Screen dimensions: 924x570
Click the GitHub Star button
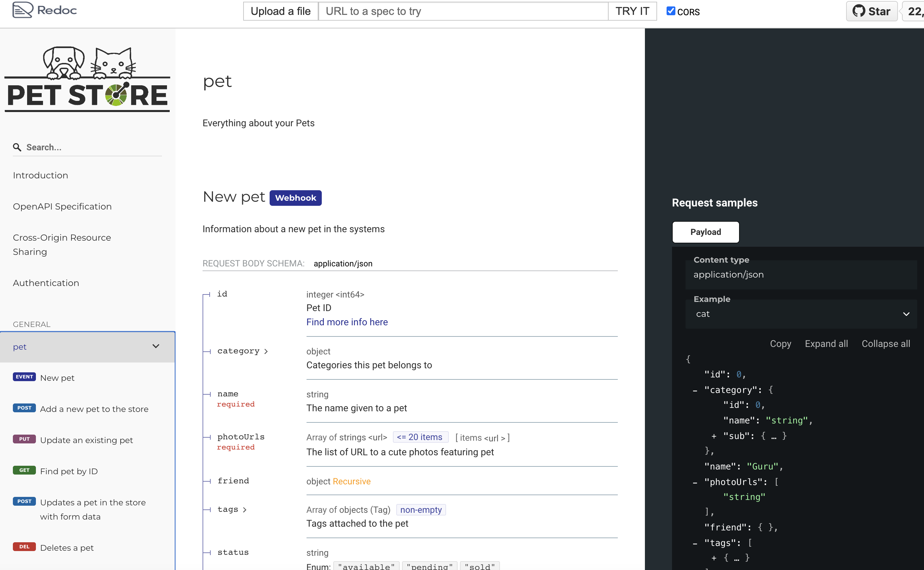(x=871, y=11)
